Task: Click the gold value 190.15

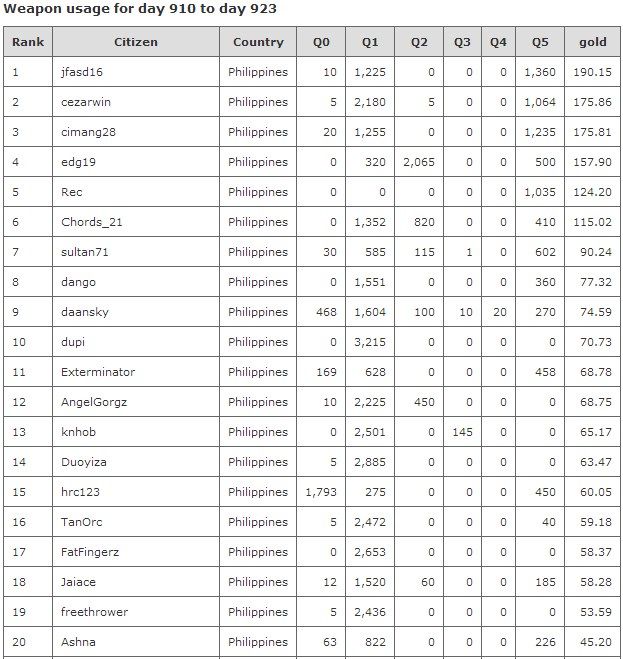Action: click(593, 72)
